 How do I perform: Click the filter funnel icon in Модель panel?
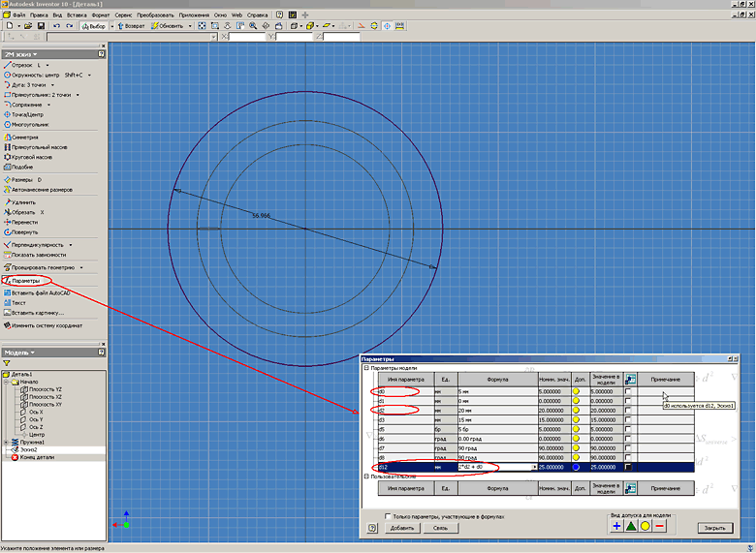(7, 363)
